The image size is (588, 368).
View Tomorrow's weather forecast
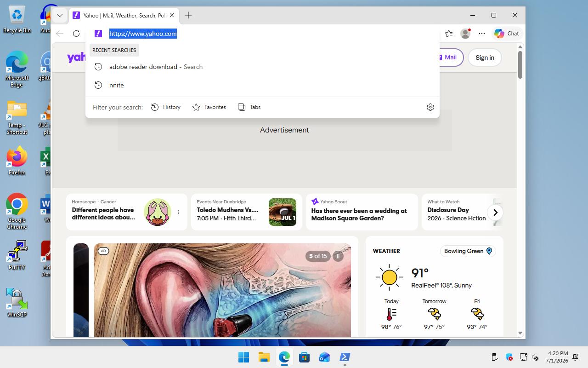coord(434,314)
